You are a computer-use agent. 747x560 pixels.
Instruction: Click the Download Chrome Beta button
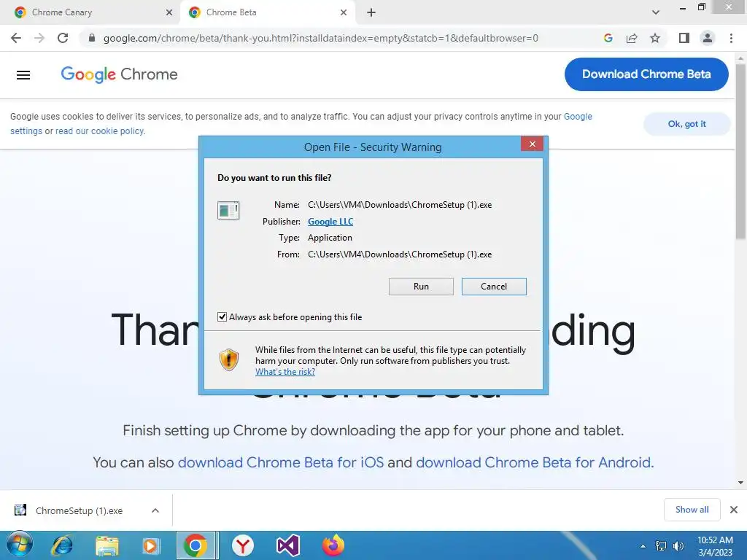click(646, 74)
